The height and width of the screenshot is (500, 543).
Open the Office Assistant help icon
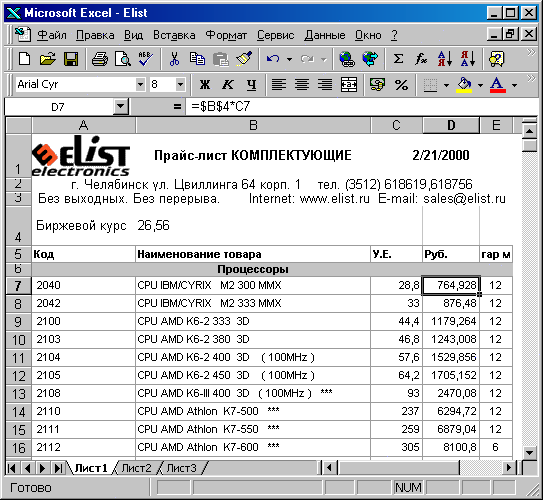pyautogui.click(x=496, y=59)
